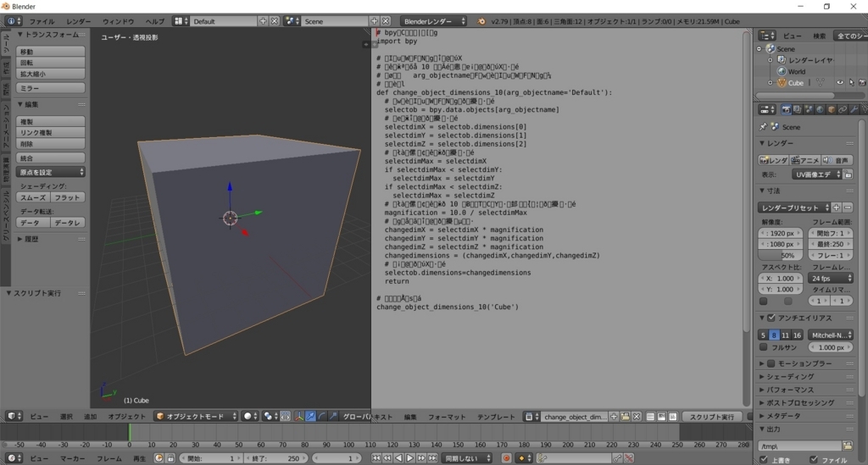
Task: Expand the Cube object in outliner
Action: click(770, 82)
